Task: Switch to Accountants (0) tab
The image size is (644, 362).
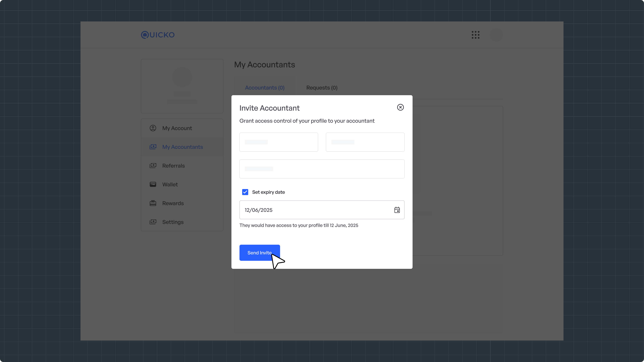Action: click(x=265, y=88)
